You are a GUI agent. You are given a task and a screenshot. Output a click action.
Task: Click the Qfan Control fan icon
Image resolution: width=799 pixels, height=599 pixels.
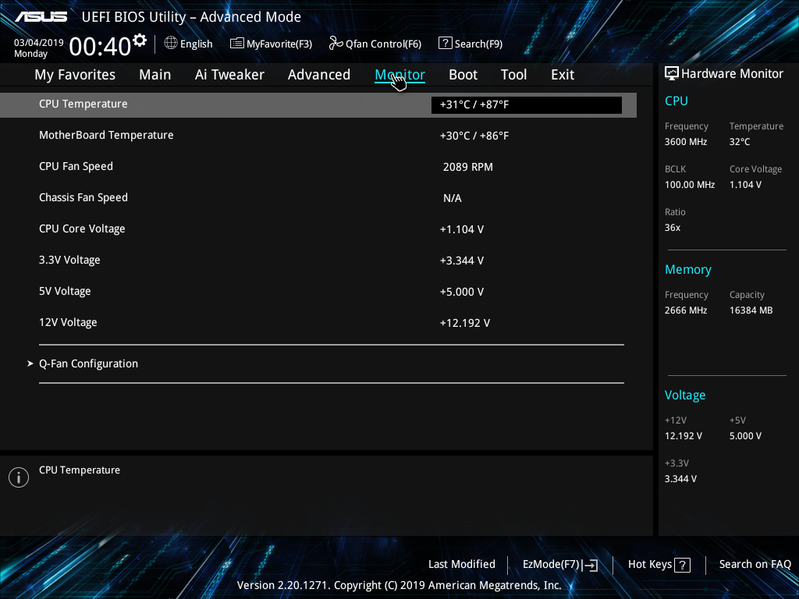pos(335,43)
